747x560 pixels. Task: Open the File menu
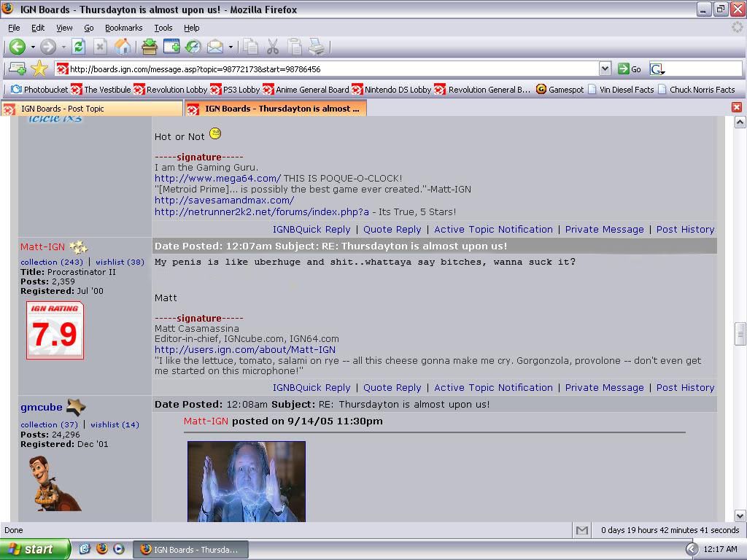point(14,28)
